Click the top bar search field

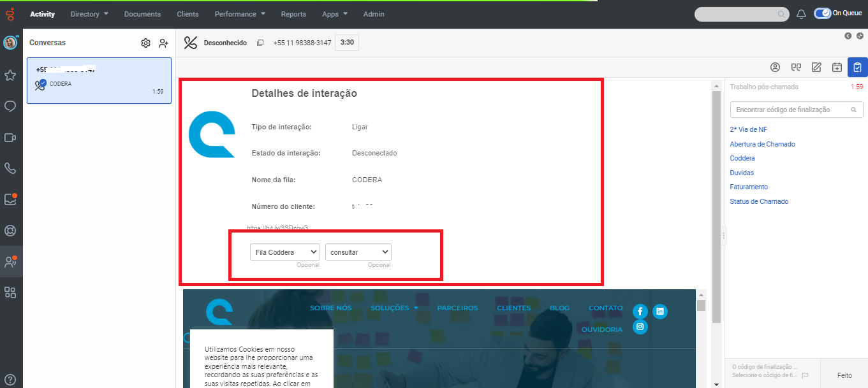point(741,14)
